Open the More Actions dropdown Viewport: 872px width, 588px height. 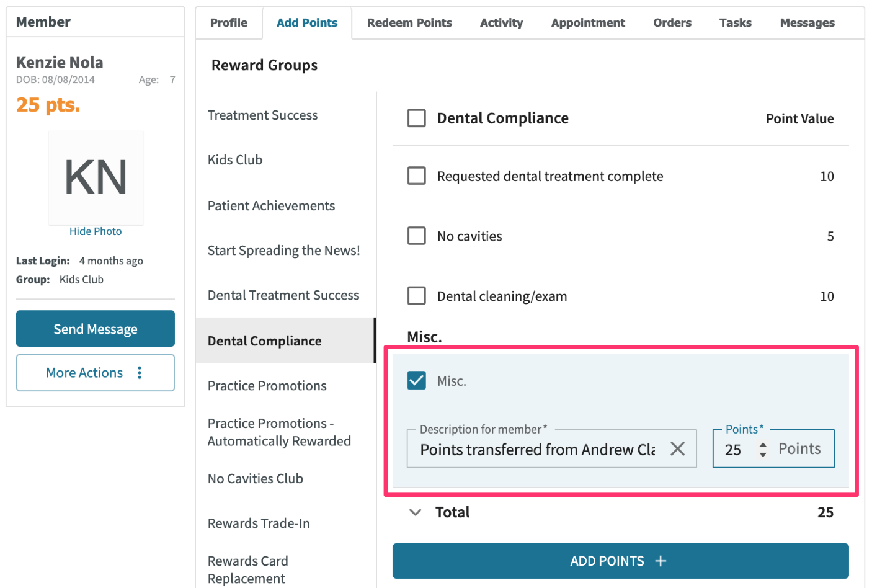[96, 373]
